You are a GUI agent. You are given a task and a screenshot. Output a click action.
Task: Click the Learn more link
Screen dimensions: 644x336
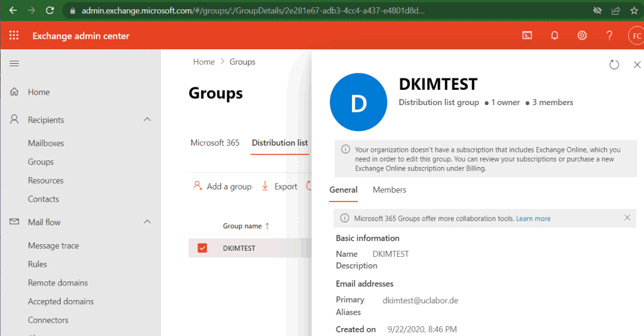pos(533,218)
